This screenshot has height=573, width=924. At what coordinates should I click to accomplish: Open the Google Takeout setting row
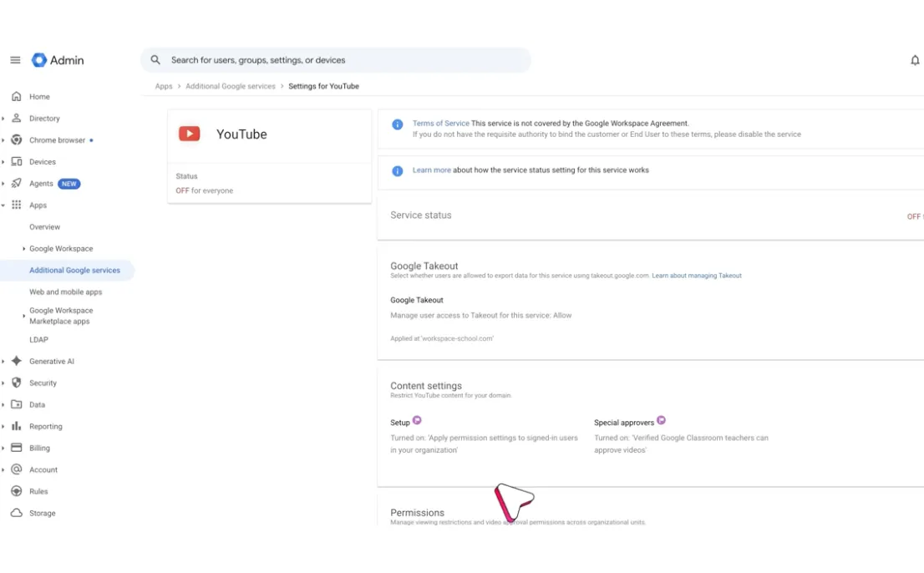[x=651, y=318]
